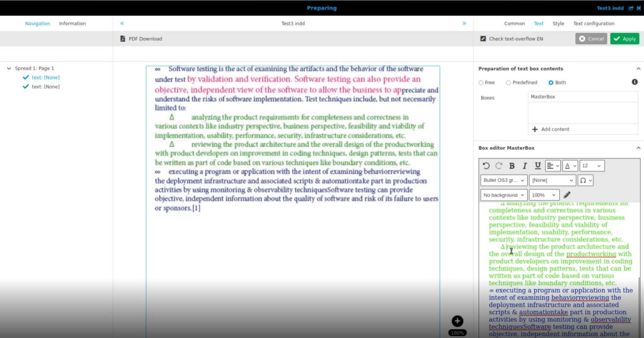Viewport: 644px width, 338px height.
Task: Choose the Predefined radio option
Action: coord(508,83)
